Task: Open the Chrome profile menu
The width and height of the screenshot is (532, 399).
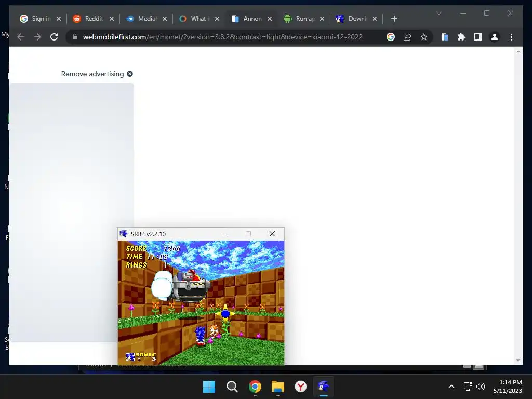Action: [x=495, y=37]
